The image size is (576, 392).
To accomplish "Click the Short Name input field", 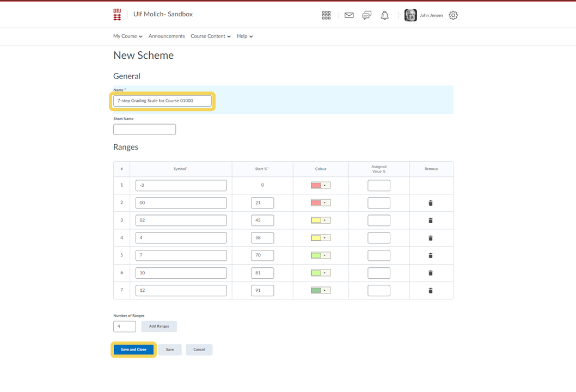I will click(144, 130).
